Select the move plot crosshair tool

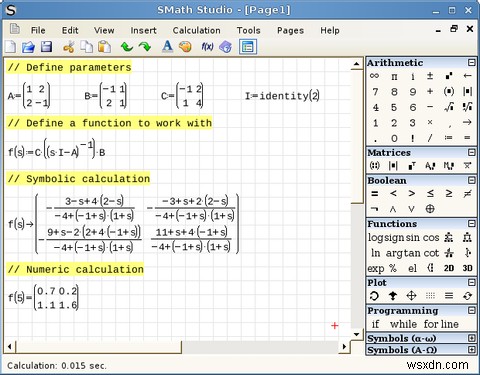click(412, 296)
